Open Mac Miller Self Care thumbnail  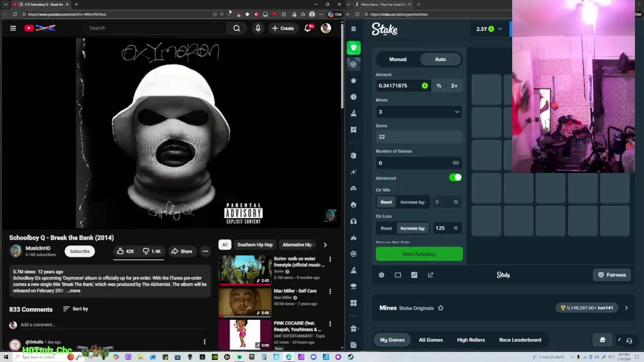(245, 302)
